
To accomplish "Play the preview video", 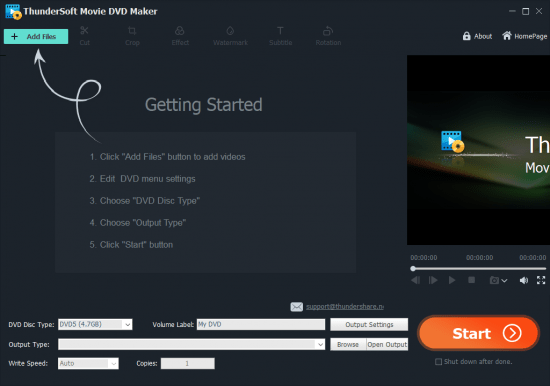I will [x=452, y=280].
